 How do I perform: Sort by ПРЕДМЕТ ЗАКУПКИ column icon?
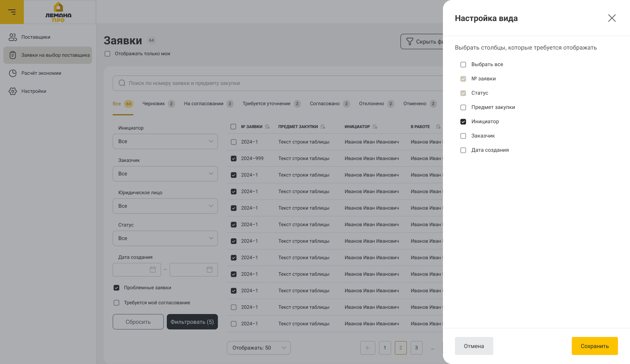tap(323, 127)
